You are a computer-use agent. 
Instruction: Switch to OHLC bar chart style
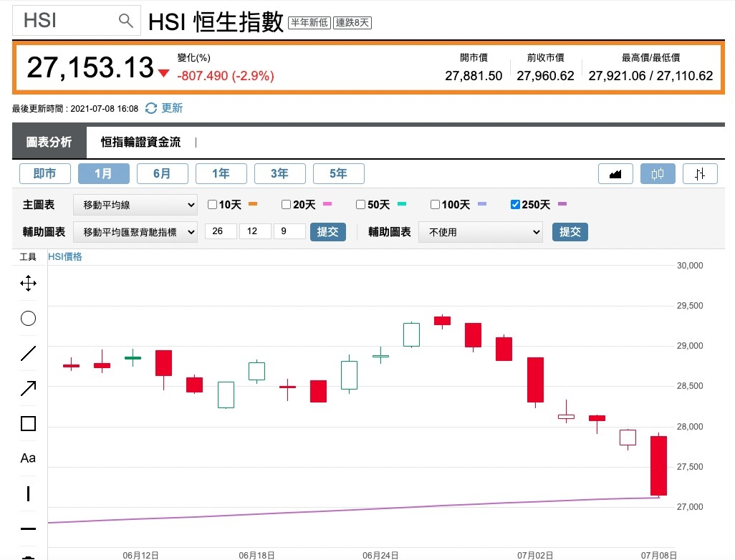pyautogui.click(x=699, y=173)
